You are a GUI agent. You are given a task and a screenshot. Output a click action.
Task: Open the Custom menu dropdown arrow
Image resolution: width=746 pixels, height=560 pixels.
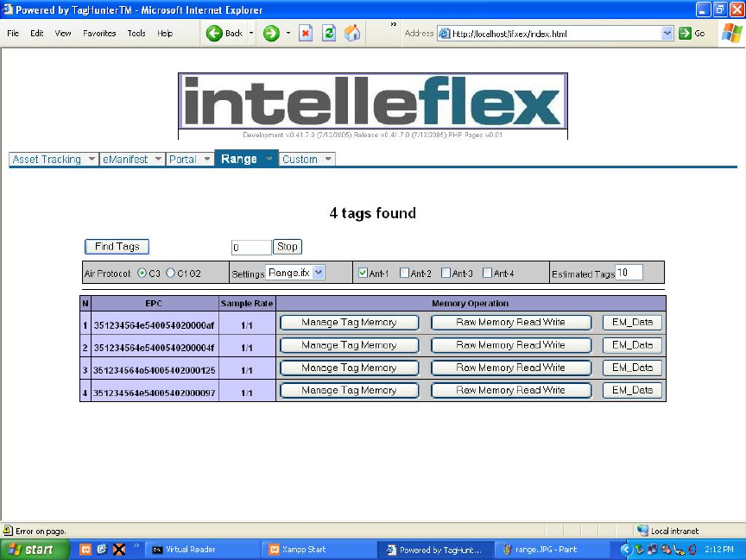click(x=328, y=159)
